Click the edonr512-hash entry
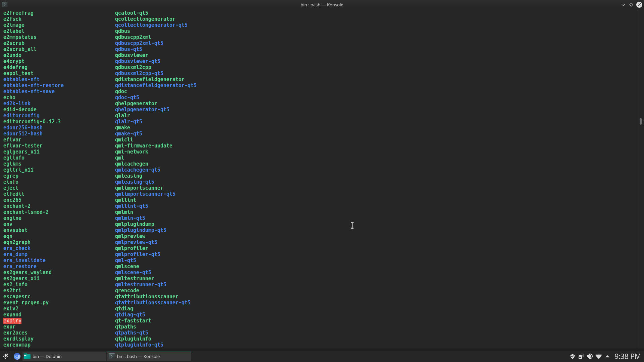Screen dimensions: 644x362 pos(23,134)
